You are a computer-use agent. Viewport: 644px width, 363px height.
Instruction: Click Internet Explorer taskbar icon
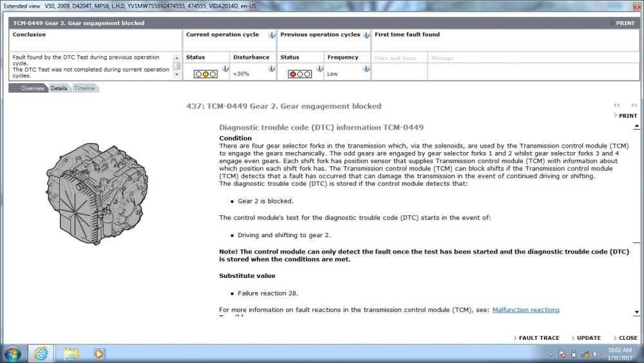tap(40, 354)
